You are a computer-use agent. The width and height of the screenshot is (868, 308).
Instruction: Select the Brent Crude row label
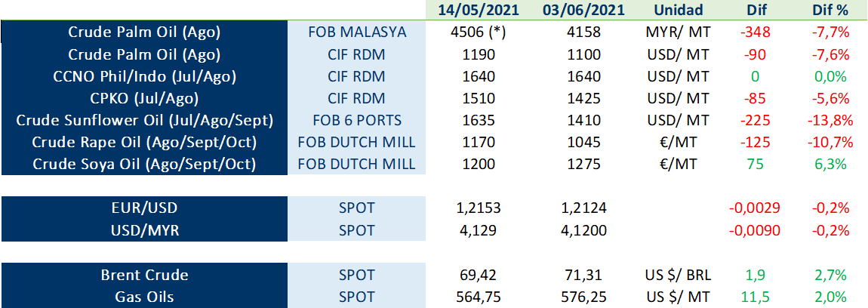coord(144,275)
